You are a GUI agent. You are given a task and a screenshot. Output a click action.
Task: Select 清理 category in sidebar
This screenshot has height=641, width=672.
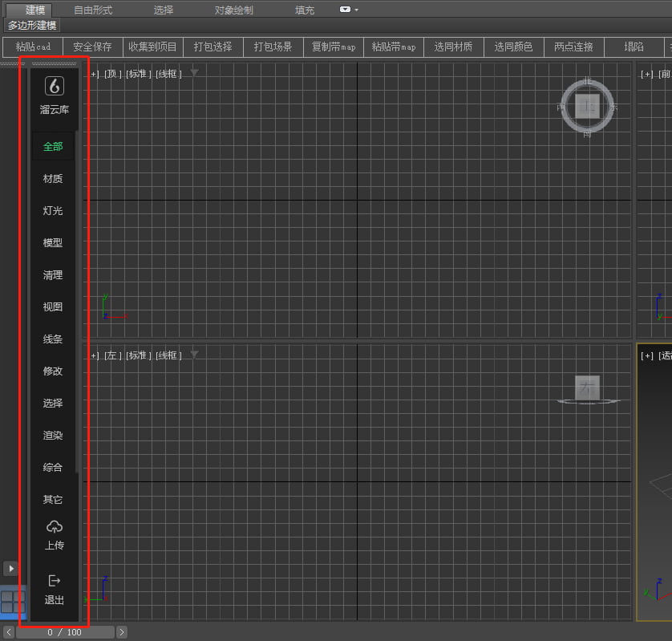coord(53,275)
